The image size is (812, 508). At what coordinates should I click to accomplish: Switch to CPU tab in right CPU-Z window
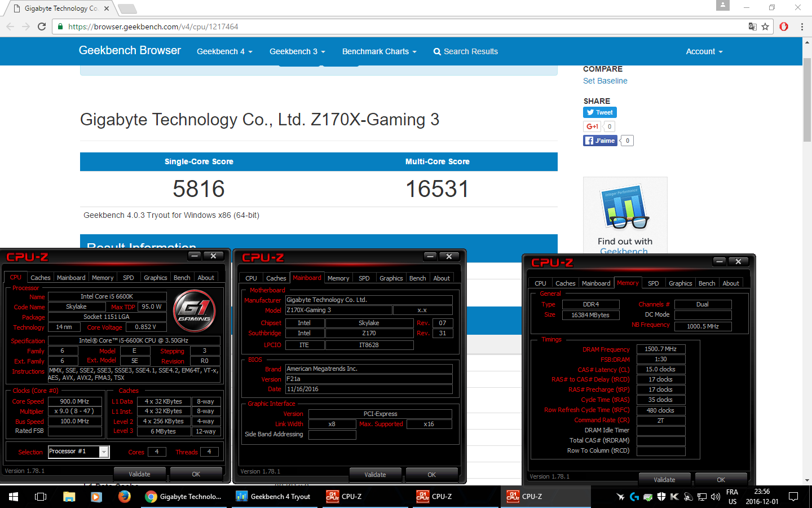click(x=540, y=283)
